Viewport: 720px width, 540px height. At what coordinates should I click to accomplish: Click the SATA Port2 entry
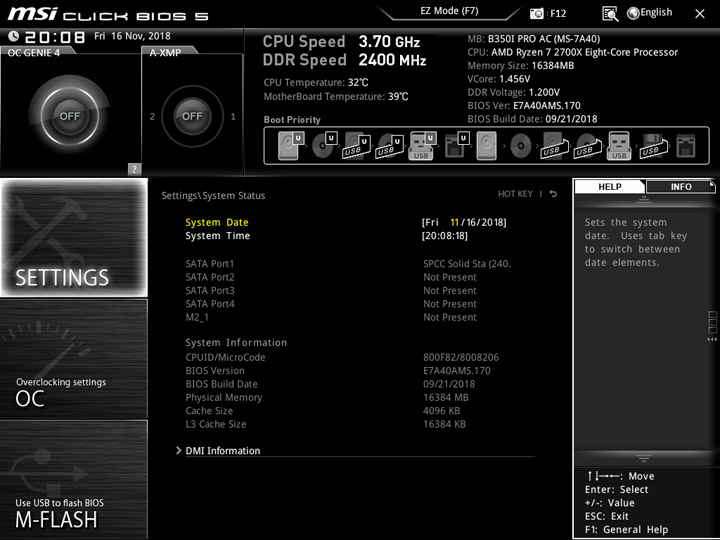click(209, 277)
